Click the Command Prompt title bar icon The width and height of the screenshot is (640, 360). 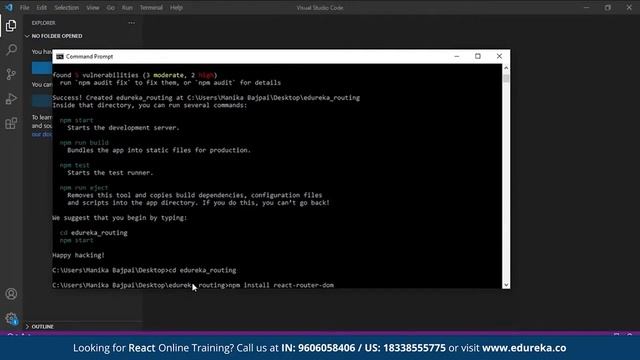(60, 56)
